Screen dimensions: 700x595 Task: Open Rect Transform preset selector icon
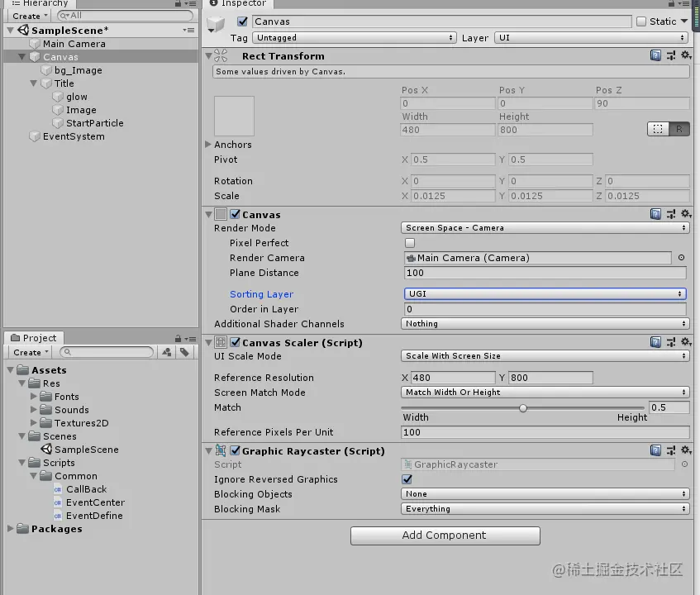[671, 56]
